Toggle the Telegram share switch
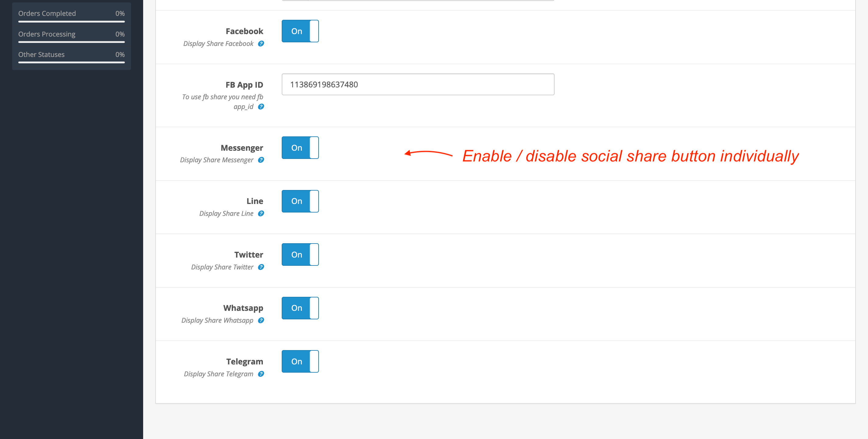Screen dimensions: 868x439 pyautogui.click(x=300, y=361)
